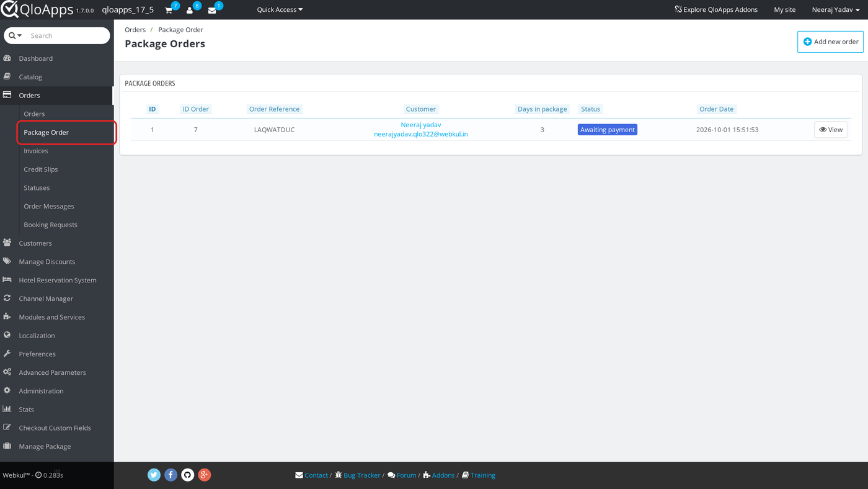Open customer email neerajyadav.qlo322@webkul.in
This screenshot has height=489, width=868.
tap(421, 134)
